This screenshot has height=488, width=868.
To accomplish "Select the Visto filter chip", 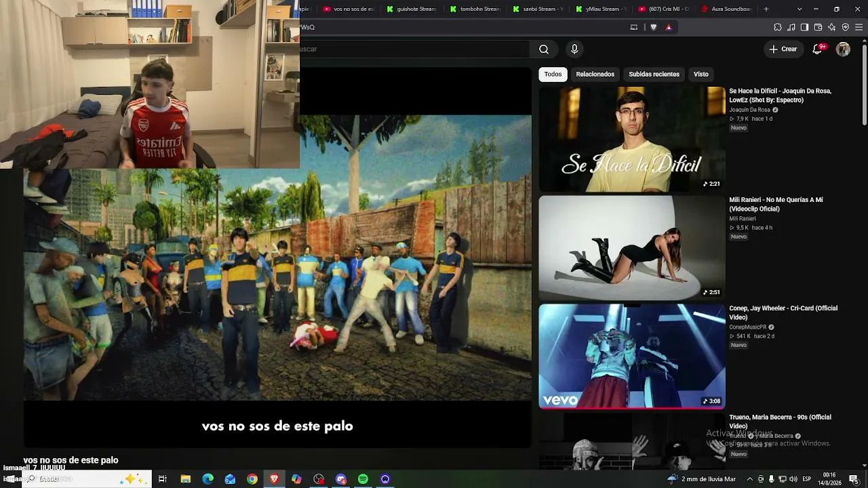I will pos(701,74).
